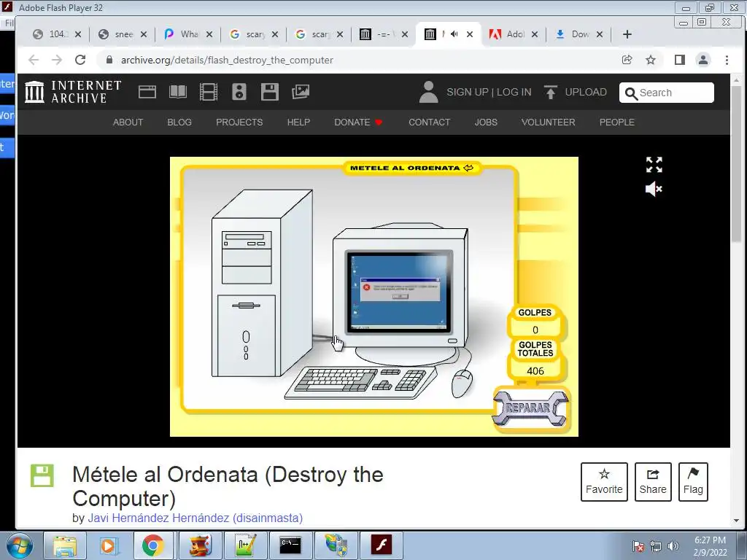Open Chrome profile icon
The image size is (747, 560).
703,60
